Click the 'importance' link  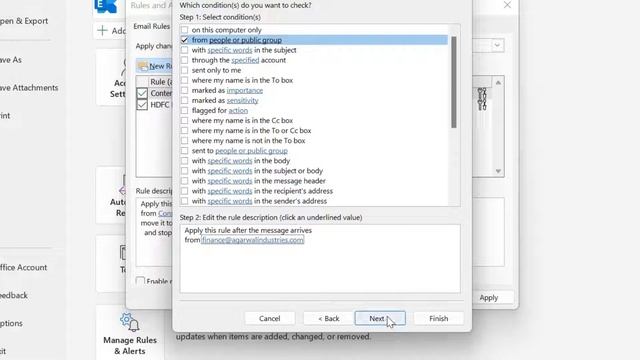click(244, 91)
